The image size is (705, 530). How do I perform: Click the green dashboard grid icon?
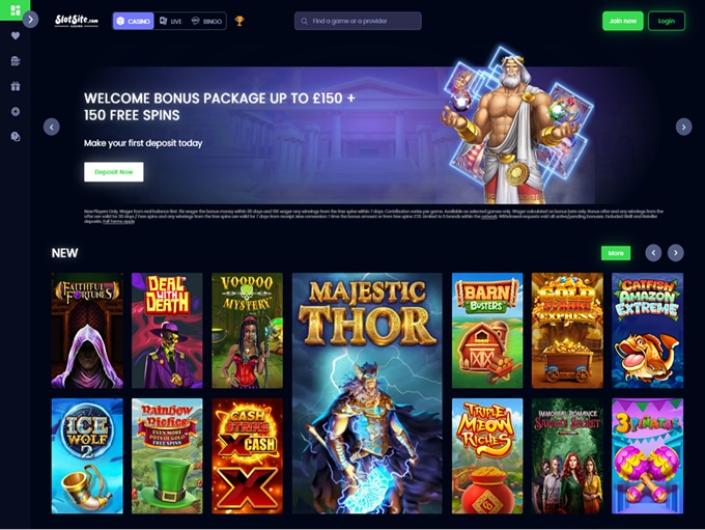click(15, 10)
